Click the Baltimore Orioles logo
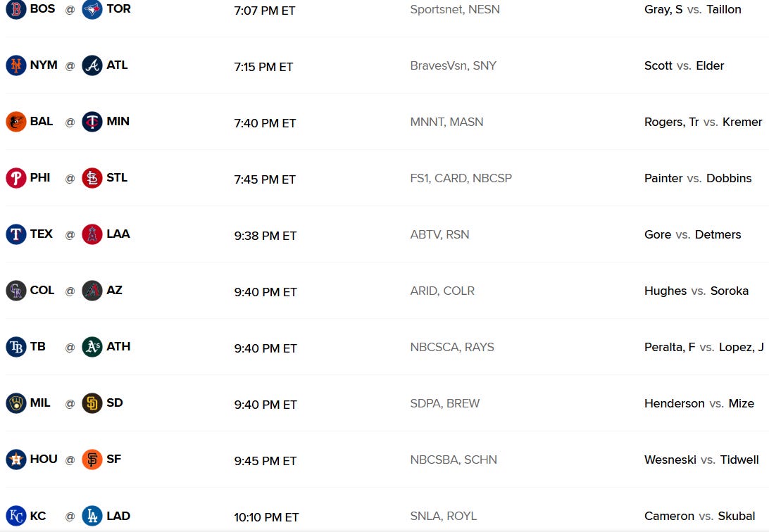The width and height of the screenshot is (769, 532). [15, 122]
